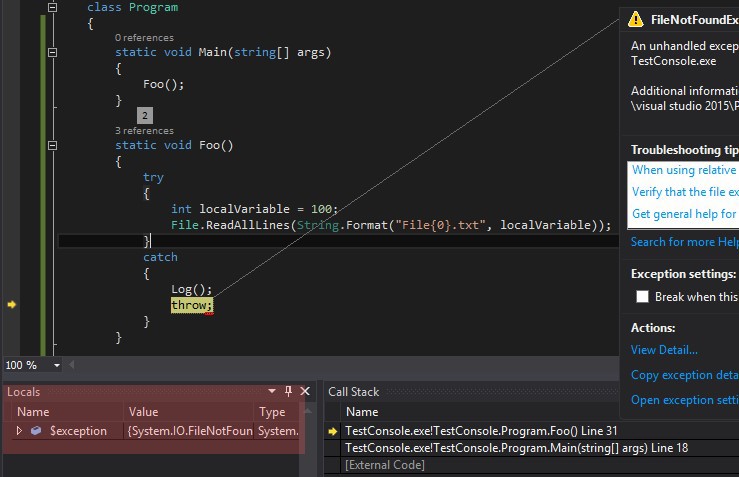739x477 pixels.
Task: Open the 'When using relative' troubleshooting tip
Action: 685,170
